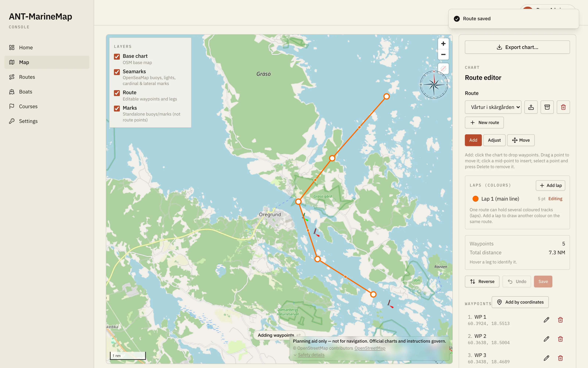The image size is (588, 368).
Task: Click the Route saved notification
Action: point(514,19)
